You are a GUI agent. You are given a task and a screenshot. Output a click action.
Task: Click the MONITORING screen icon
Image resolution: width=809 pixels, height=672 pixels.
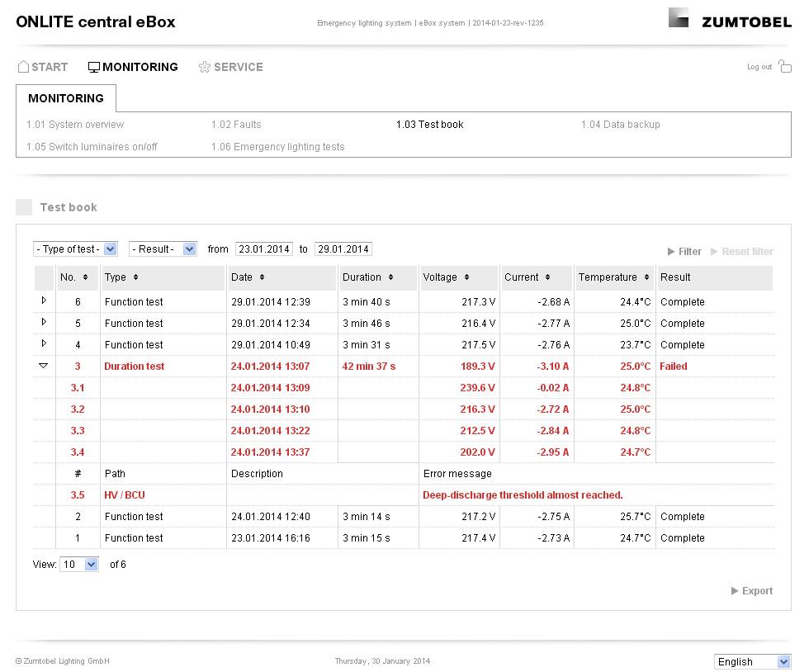tap(94, 67)
